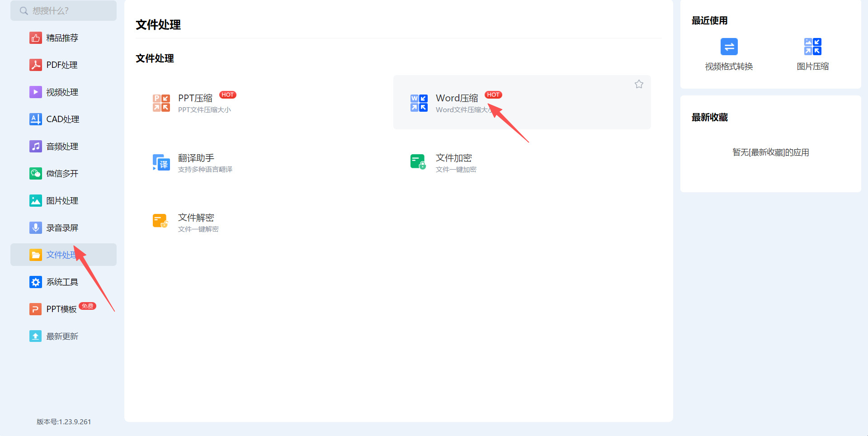Click the 文件解密 decryption icon
This screenshot has width=868, height=436.
(160, 222)
